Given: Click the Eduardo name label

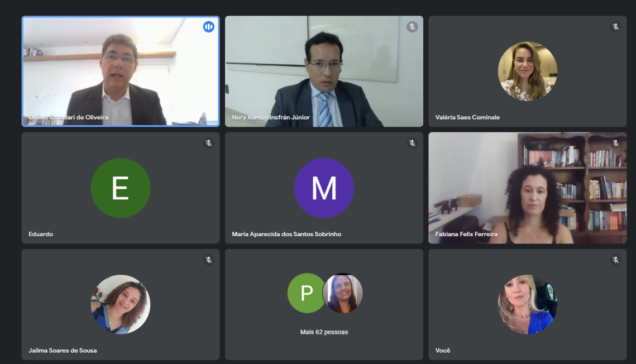Looking at the screenshot, I should 41,234.
